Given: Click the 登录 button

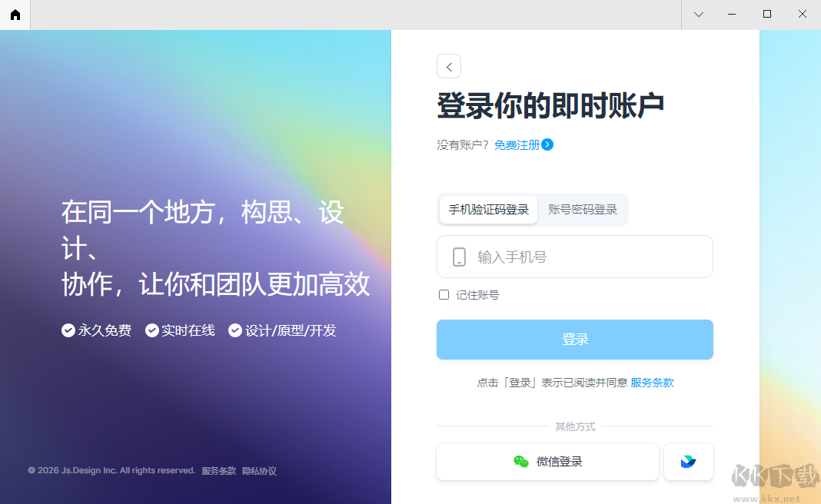Looking at the screenshot, I should [x=574, y=339].
